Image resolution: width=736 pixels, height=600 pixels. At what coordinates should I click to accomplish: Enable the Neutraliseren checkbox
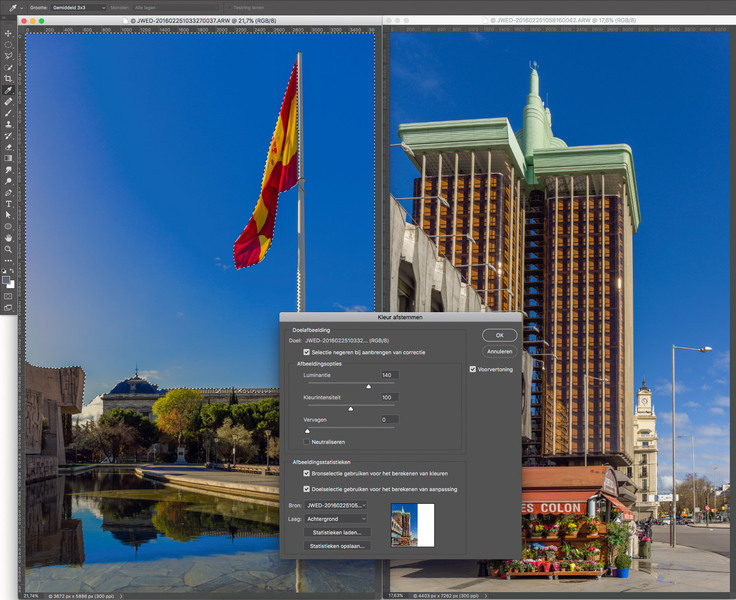point(307,442)
